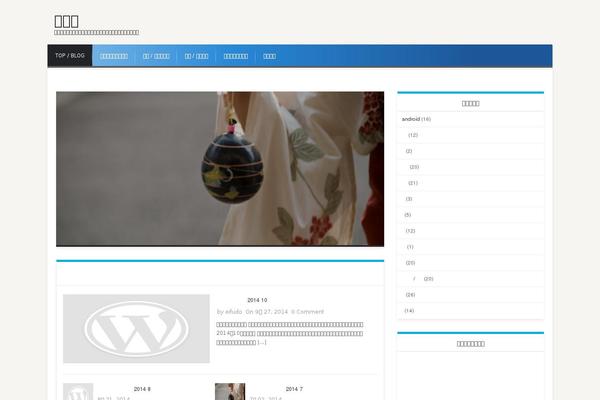Open the author link after 'by'
The height and width of the screenshot is (400, 600).
233,312
